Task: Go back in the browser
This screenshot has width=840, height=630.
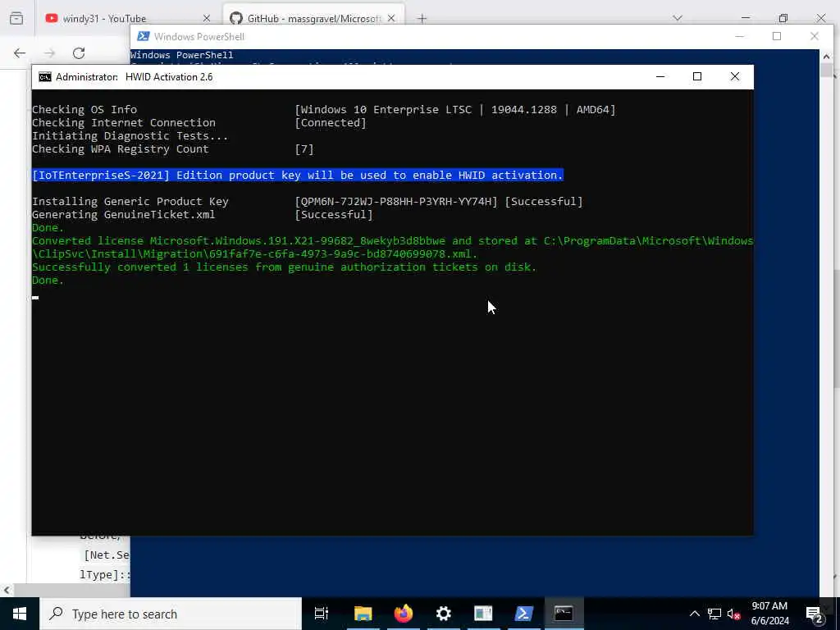Action: [x=20, y=53]
